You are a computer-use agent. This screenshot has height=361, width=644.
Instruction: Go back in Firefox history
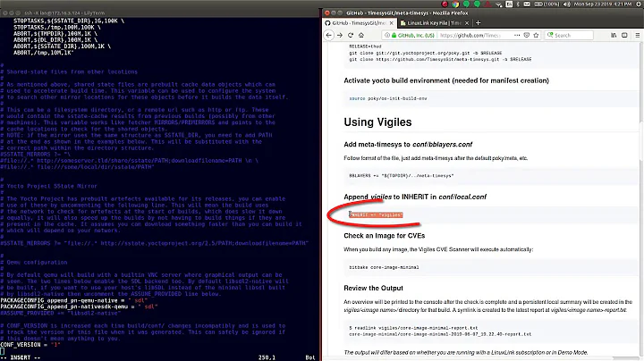tap(328, 35)
